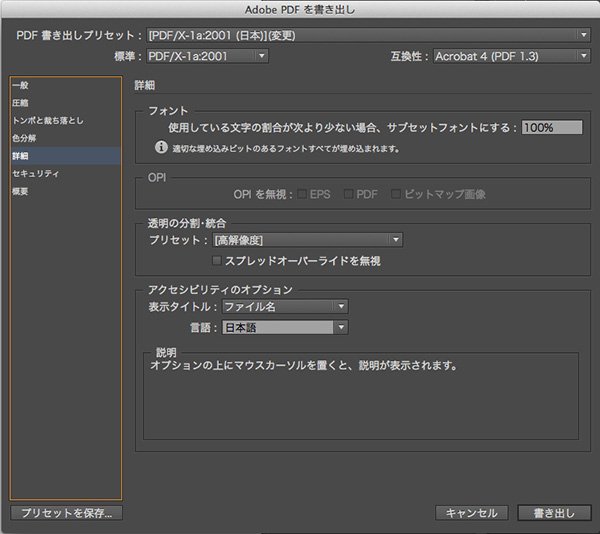
Task: Click the 詳細 panel heading text
Action: (x=145, y=85)
